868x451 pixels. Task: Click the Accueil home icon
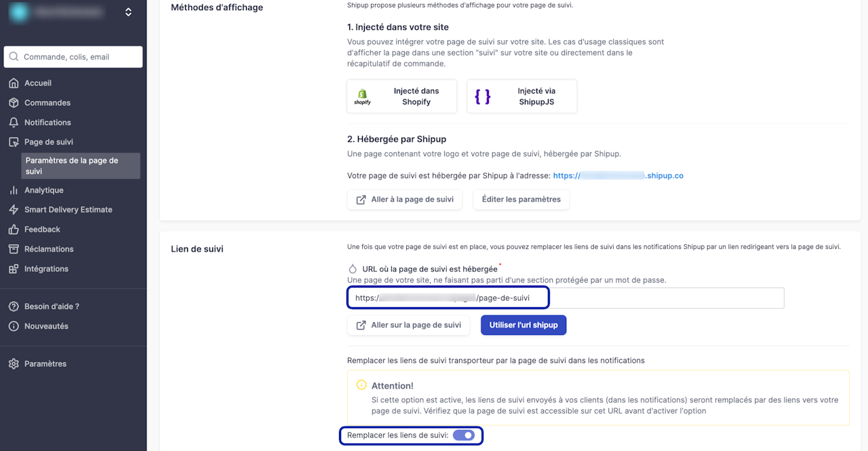tap(14, 83)
